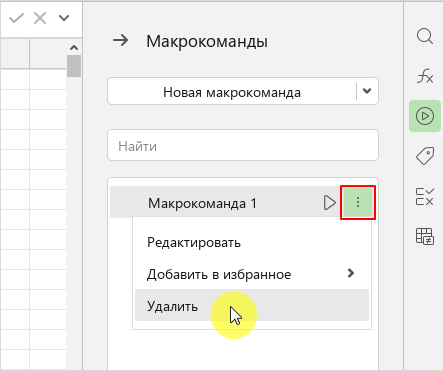Choose Редактировать from the context menu
The height and width of the screenshot is (371, 444).
pos(252,242)
